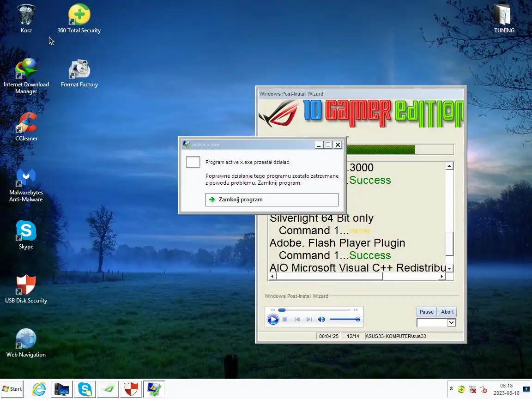
Task: Click the green leaf taskbar icon
Action: (108, 389)
